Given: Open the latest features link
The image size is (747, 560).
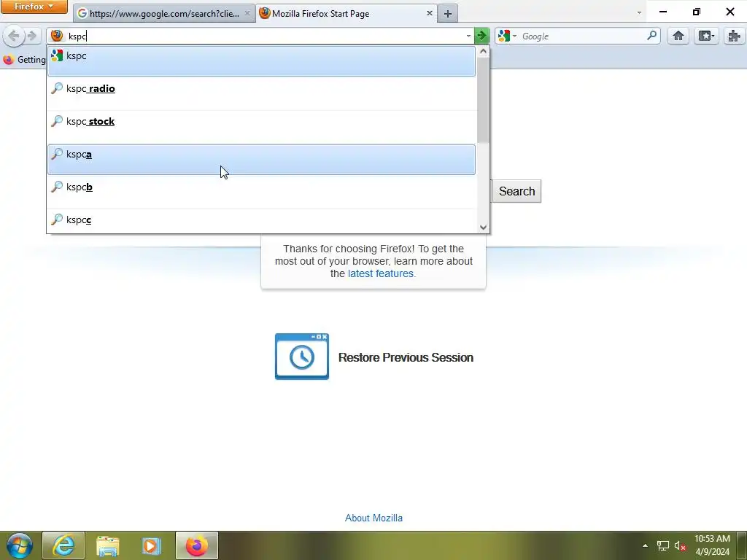Looking at the screenshot, I should 382,274.
